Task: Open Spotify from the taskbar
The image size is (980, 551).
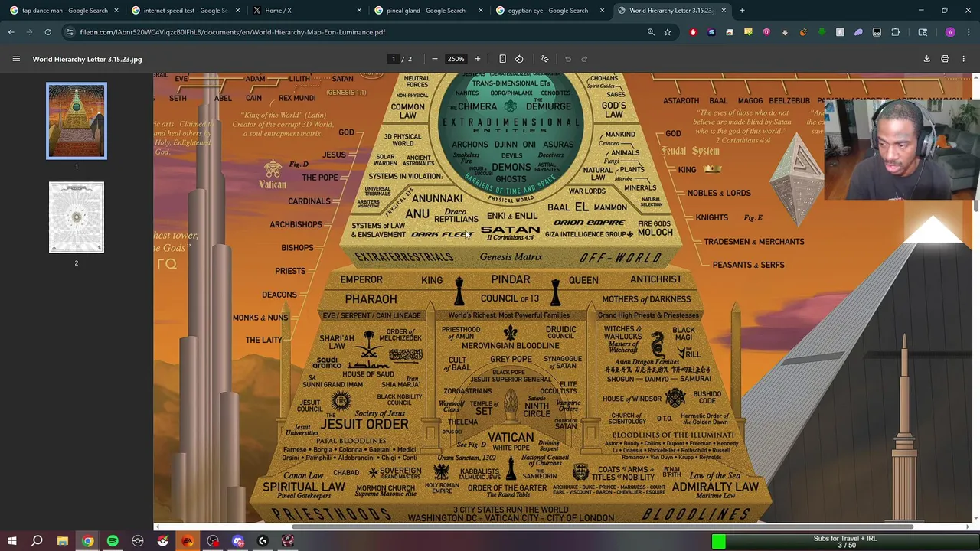Action: click(113, 541)
